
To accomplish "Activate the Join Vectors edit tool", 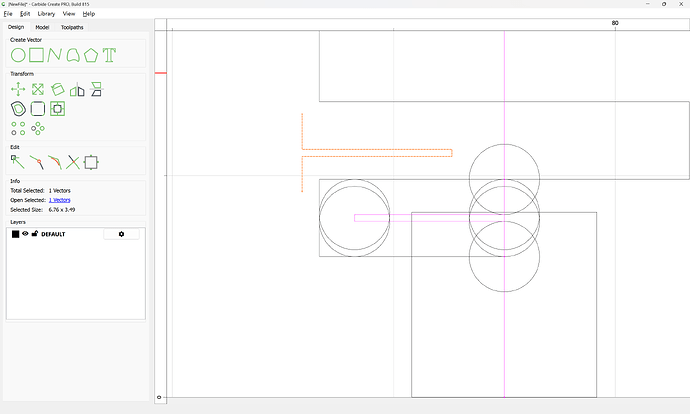I will [37, 162].
